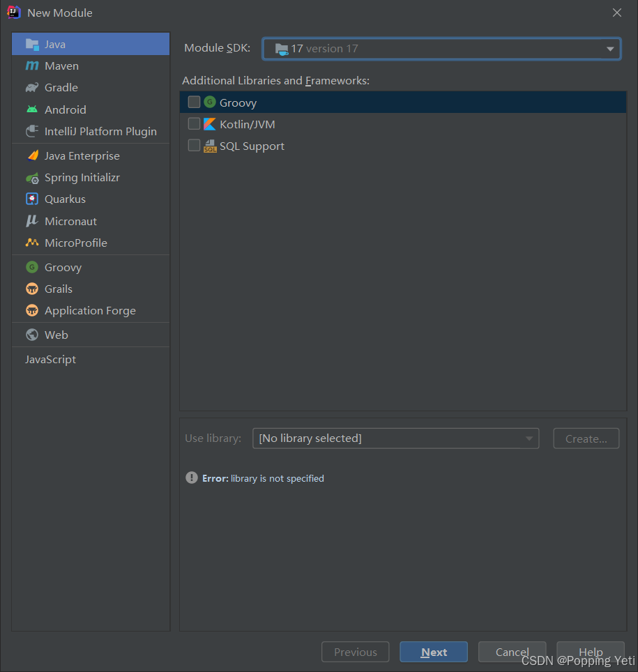
Task: Click the '17 version 17' SDK text
Action: [324, 49]
